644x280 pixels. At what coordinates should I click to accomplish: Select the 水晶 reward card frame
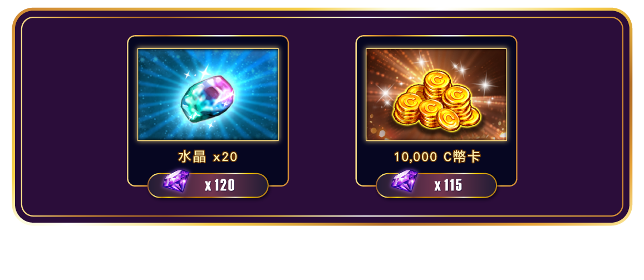[208, 111]
